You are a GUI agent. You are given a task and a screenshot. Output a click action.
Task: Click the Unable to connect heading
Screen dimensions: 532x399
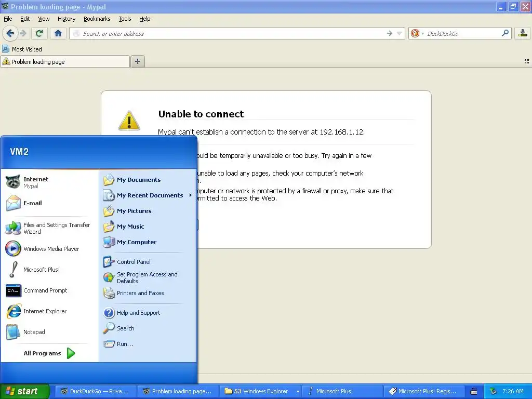tap(201, 114)
